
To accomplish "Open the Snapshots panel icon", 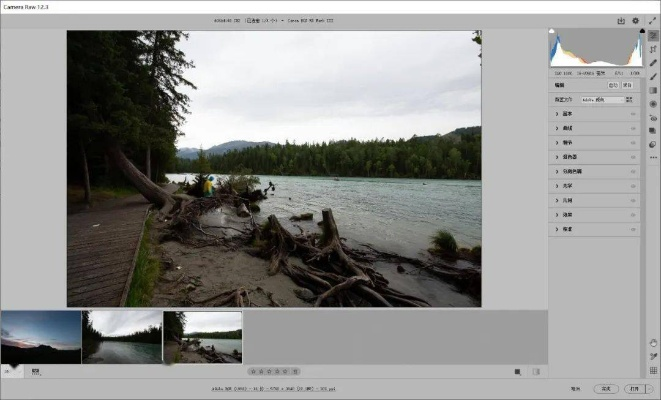I will pos(653,131).
